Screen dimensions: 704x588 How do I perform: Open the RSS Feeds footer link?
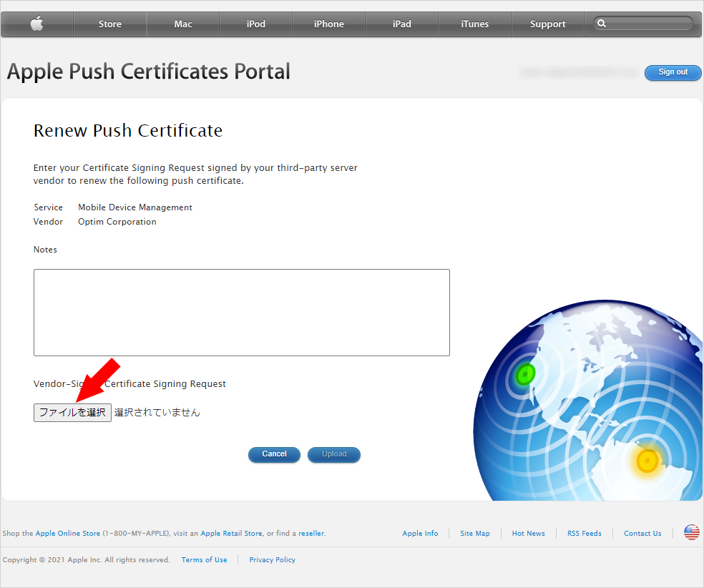[x=584, y=533]
